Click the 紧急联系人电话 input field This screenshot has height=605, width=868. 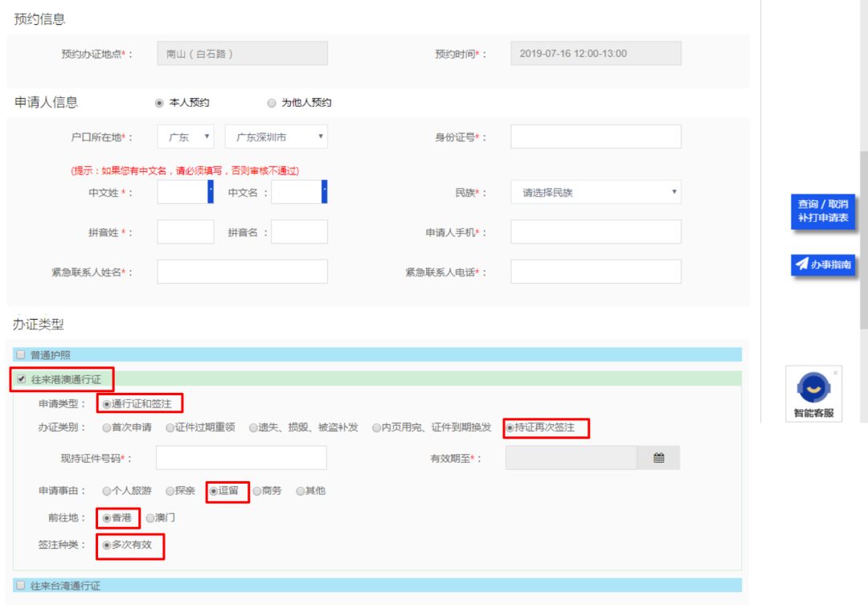[596, 272]
